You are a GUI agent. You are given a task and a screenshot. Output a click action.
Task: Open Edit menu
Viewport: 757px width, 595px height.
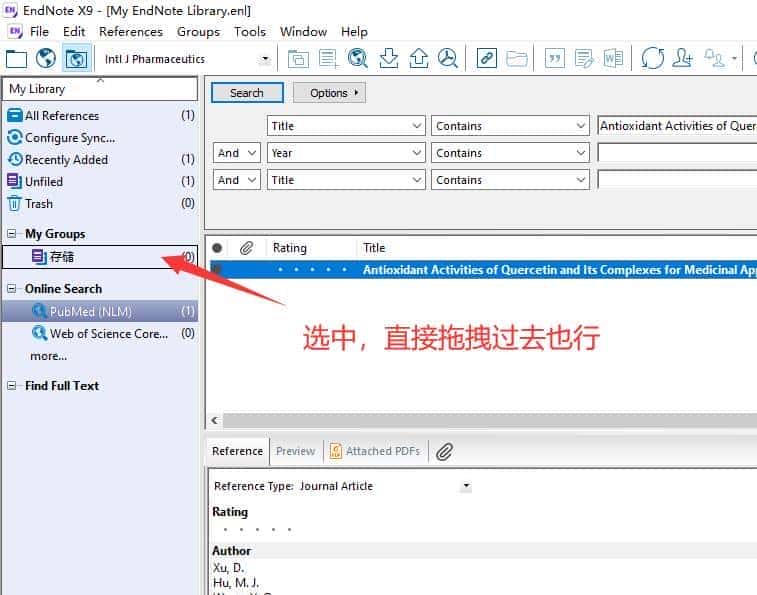[x=74, y=31]
